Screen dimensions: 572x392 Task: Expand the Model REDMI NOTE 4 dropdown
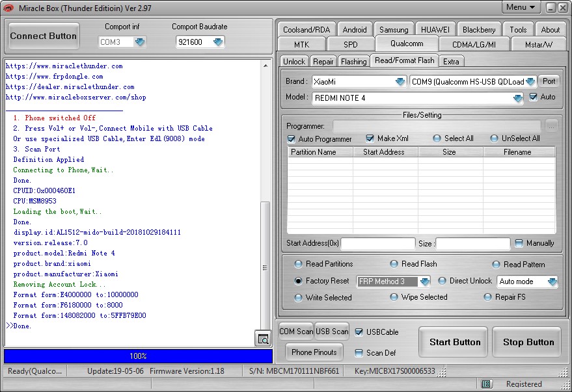click(517, 98)
